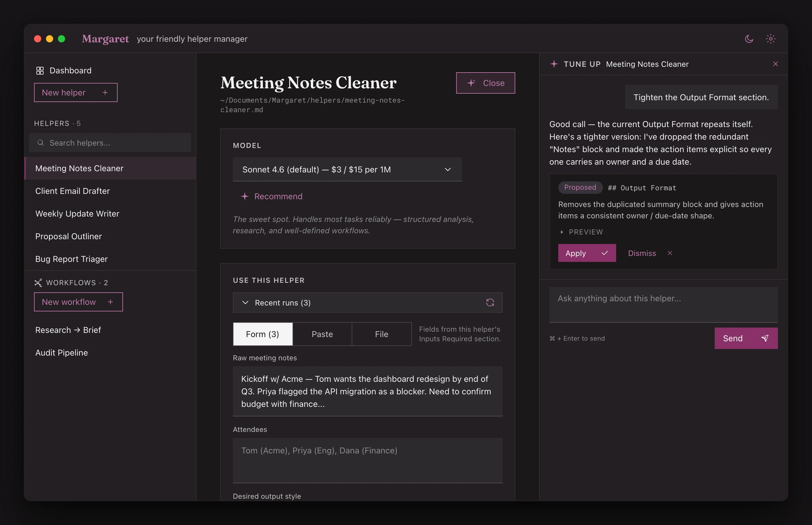Screen dimensions: 812x525
Task: Create a New workflow
Action: [79, 302]
